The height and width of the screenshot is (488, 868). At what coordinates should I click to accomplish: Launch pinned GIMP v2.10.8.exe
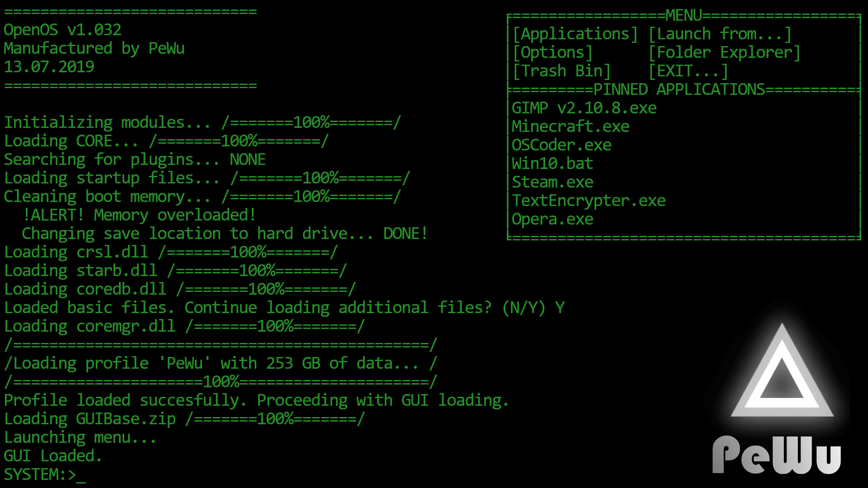584,108
